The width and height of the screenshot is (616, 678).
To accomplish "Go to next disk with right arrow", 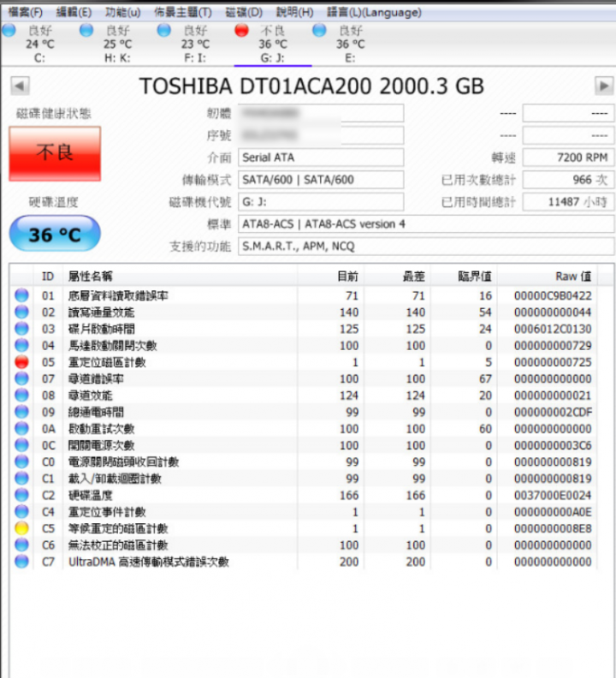I will (x=604, y=86).
